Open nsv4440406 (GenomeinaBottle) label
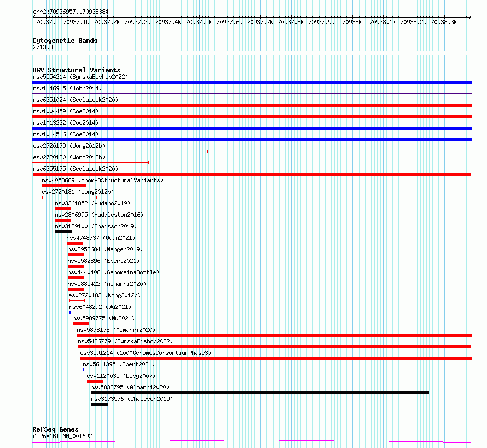The width and height of the screenshot is (487, 448). click(113, 272)
